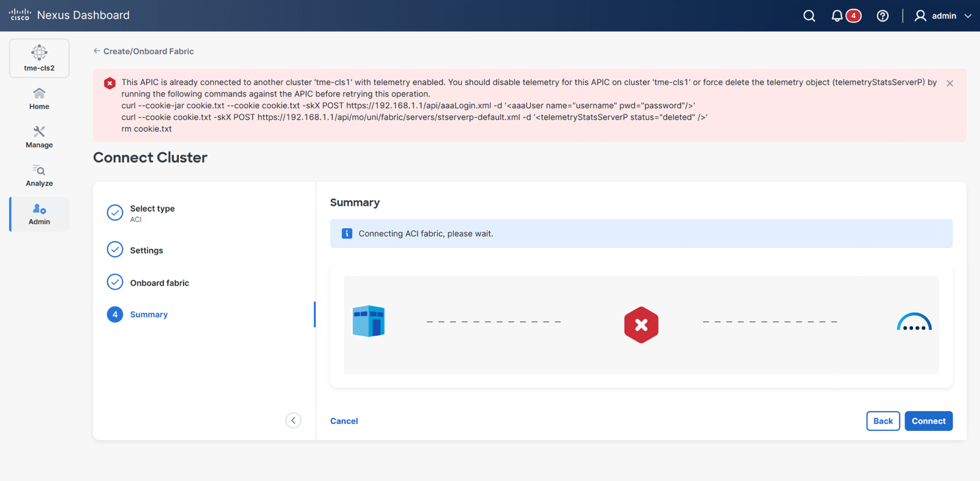The width and height of the screenshot is (980, 481).
Task: Go to Home in the sidebar
Action: (x=39, y=99)
